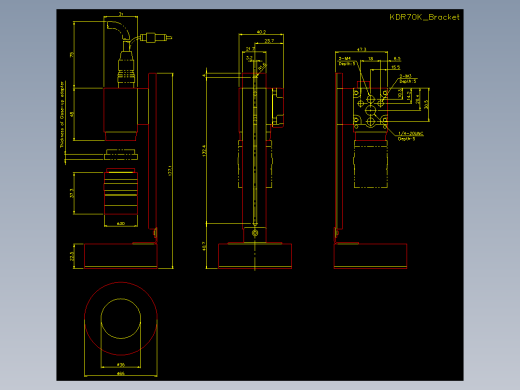Select the 2-M3 Depth:5 callout
This screenshot has height=390, width=520.
point(408,79)
